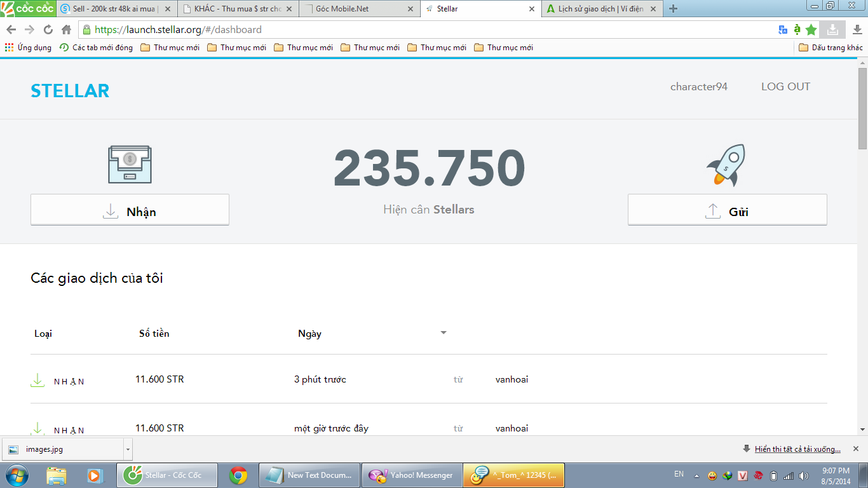Click the cash drawer icon above Nhận
This screenshot has height=488, width=868.
(130, 165)
